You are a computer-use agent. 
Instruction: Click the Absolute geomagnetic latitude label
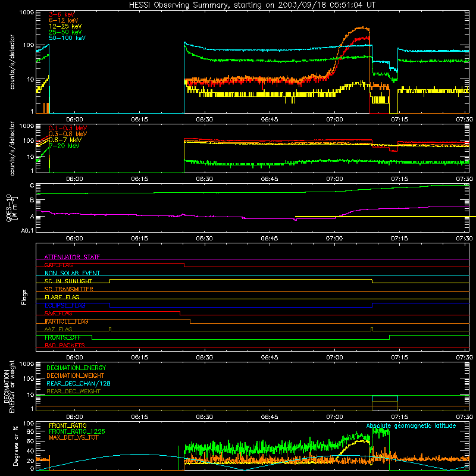click(x=411, y=425)
